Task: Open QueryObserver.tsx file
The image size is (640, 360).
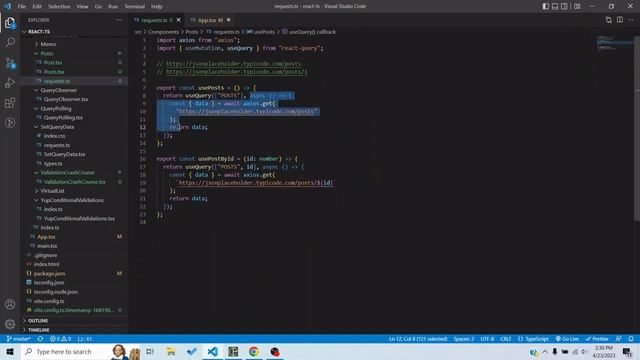Action: click(66, 99)
